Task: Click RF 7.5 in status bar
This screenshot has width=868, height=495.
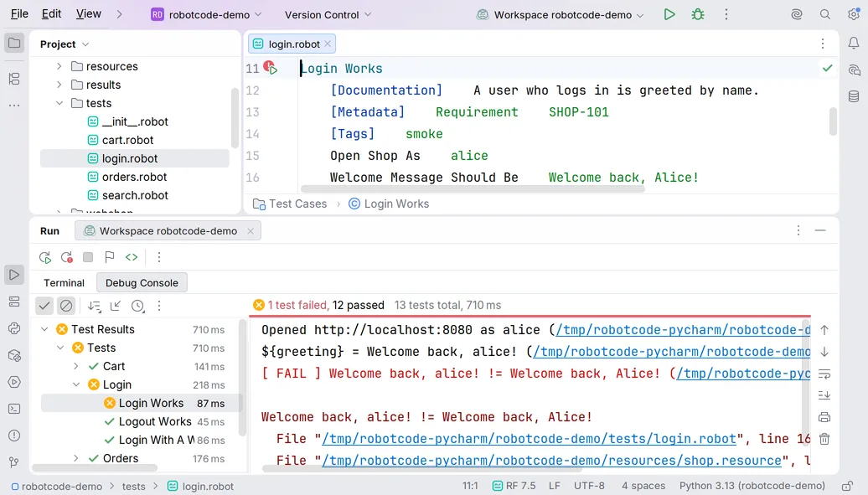Action: coord(514,486)
